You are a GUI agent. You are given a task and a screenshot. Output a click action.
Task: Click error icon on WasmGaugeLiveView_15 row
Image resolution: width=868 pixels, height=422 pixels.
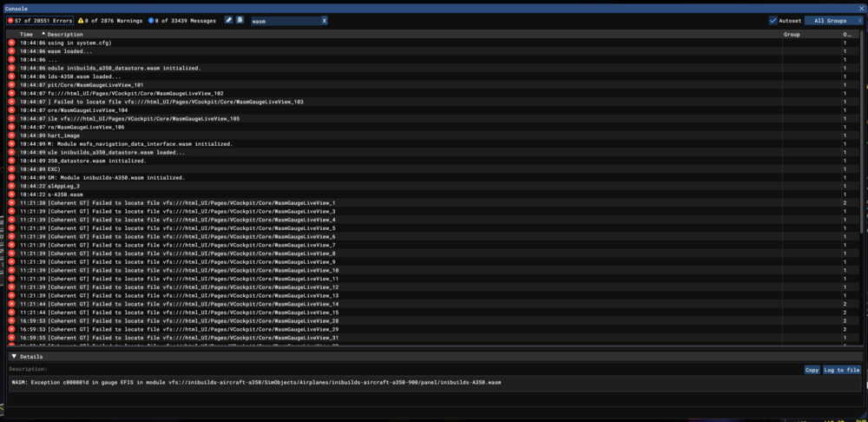click(11, 313)
